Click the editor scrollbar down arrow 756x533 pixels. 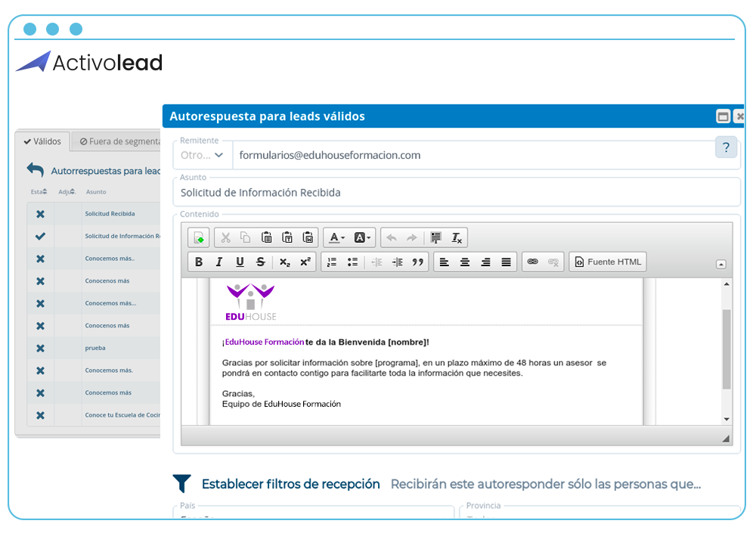coord(727,419)
